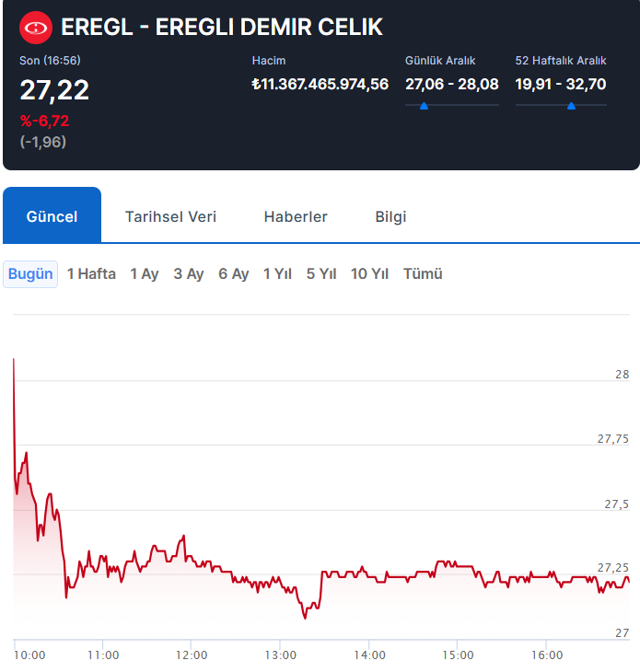
Task: Select the Bilgi tab
Action: (390, 216)
